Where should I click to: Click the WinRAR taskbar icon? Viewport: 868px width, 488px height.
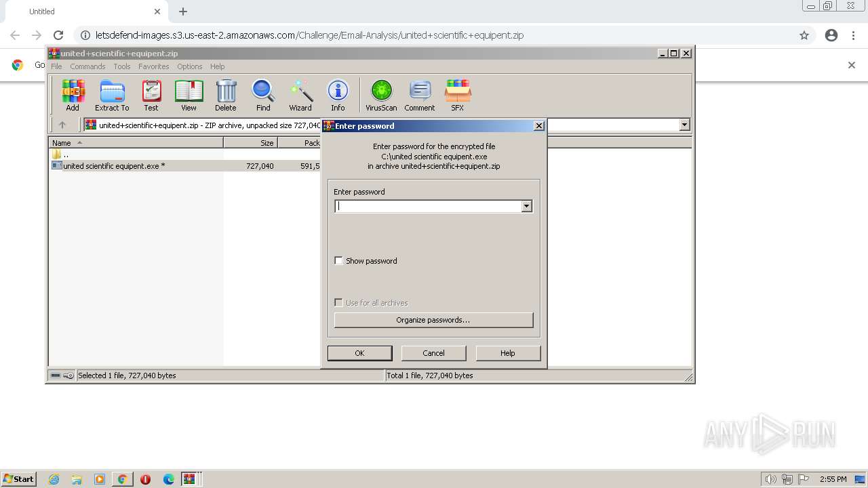tap(189, 479)
